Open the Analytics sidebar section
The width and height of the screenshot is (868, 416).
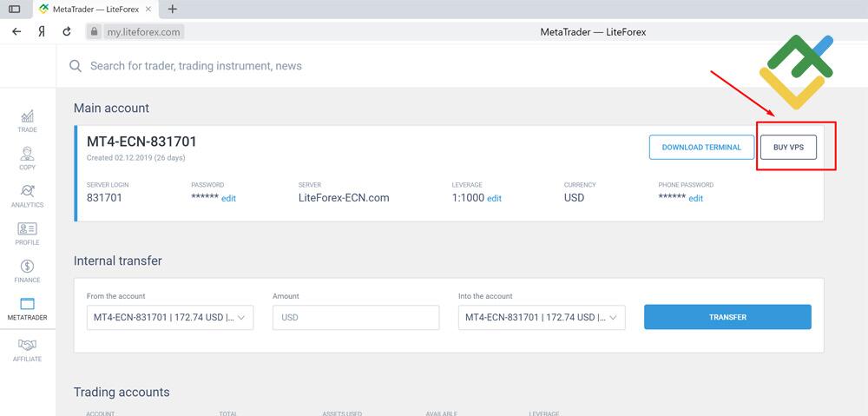click(27, 196)
